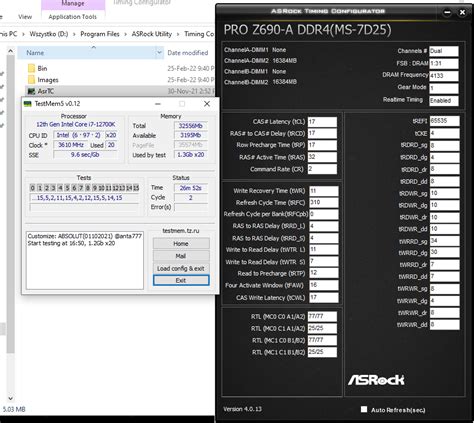Minimize the ASRock Timing Configurator window
Viewport: 474px width, 423px height.
tap(447, 12)
